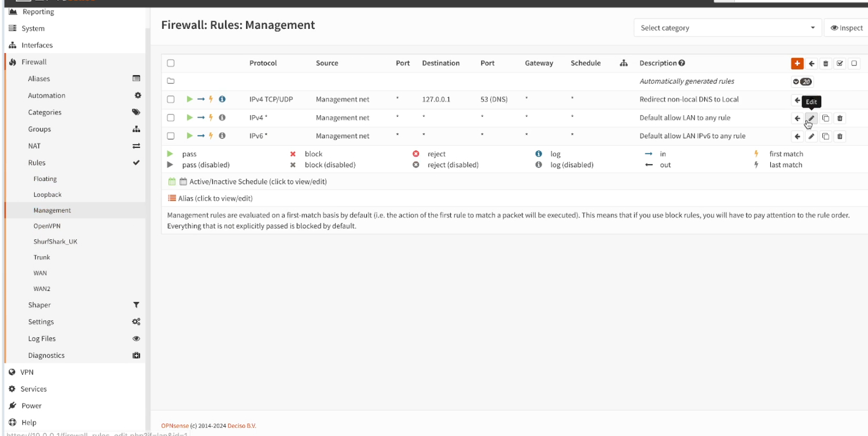
Task: Open the Select category dropdown
Action: [x=727, y=27]
